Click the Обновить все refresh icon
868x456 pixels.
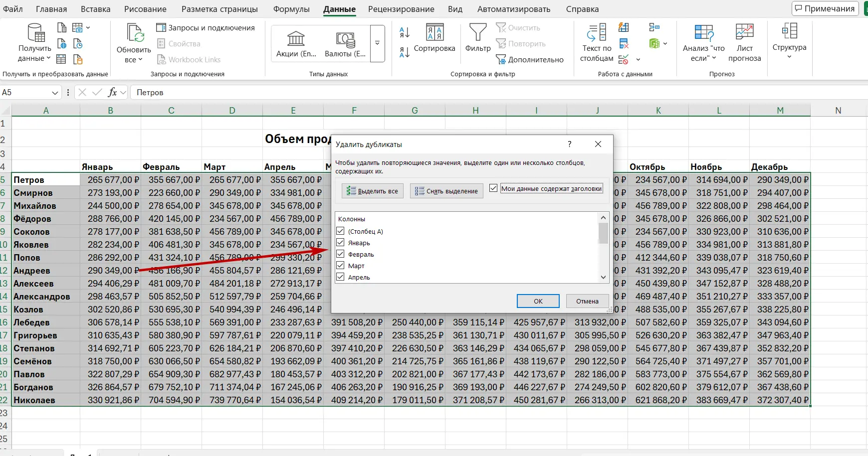point(134,43)
